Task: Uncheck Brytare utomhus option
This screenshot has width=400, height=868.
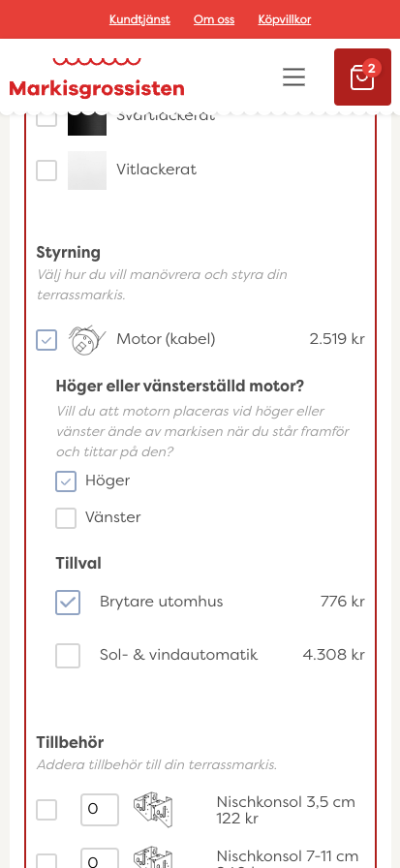Action: pos(68,603)
